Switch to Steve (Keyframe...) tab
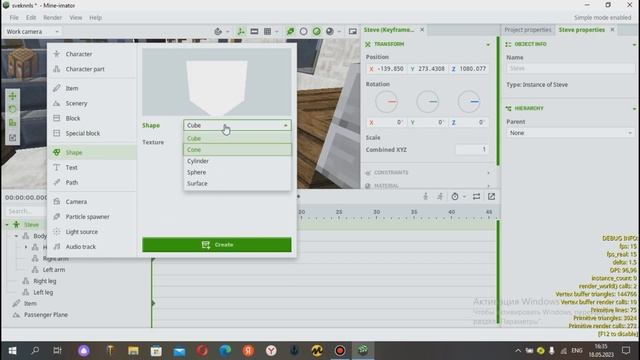The height and width of the screenshot is (360, 640). pos(389,30)
